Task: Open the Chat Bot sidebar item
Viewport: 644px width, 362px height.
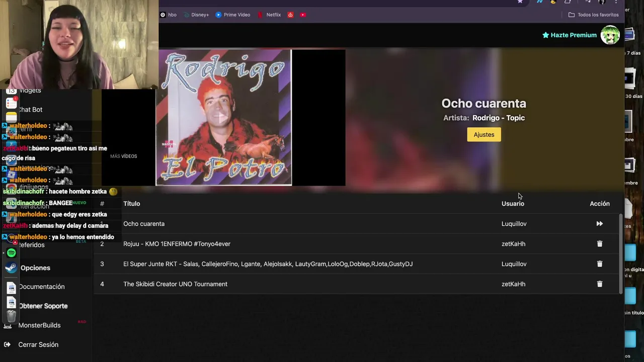Action: coord(30,110)
